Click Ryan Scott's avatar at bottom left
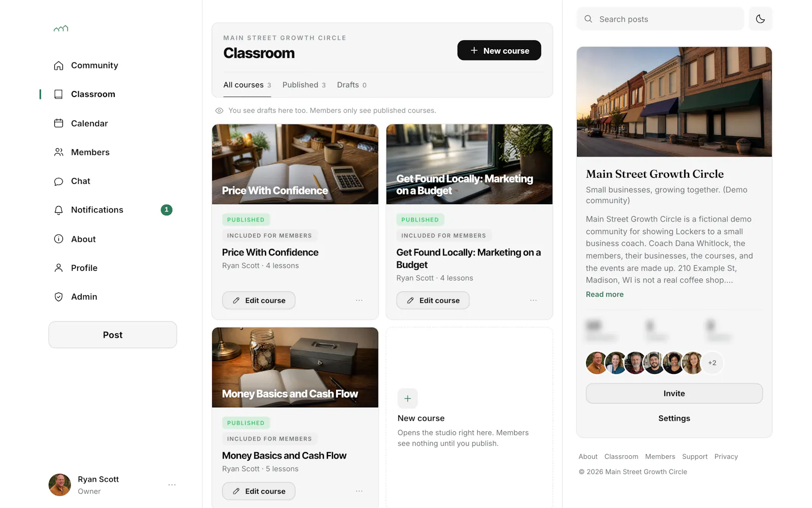The width and height of the screenshot is (812, 508). point(60,485)
